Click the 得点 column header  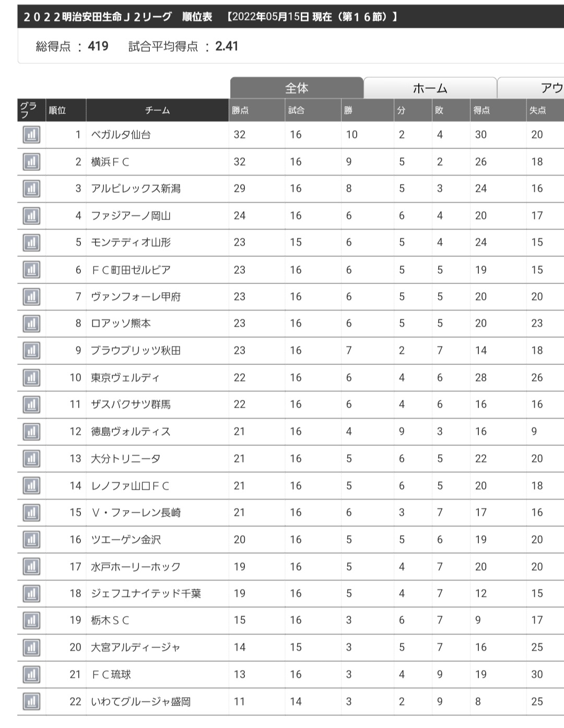(481, 110)
